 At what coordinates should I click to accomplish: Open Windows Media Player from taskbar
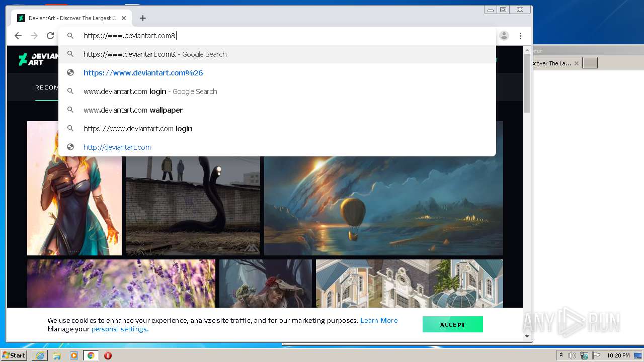coord(74,355)
